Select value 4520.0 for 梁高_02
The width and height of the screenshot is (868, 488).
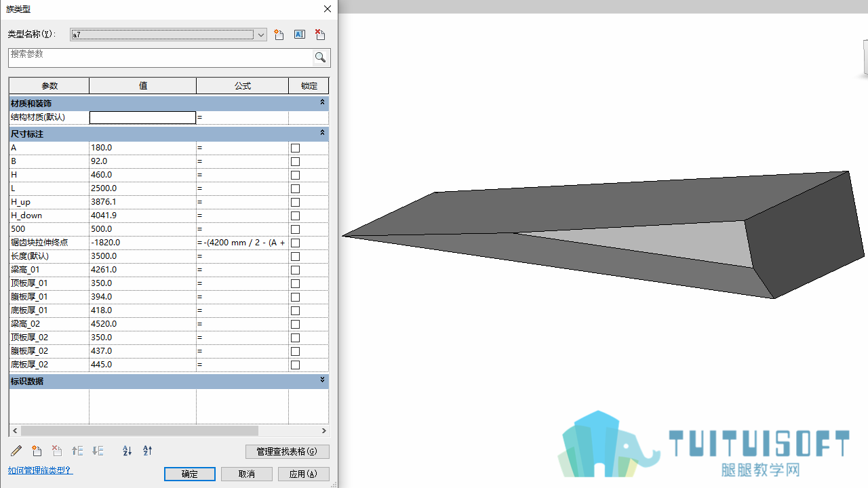(142, 324)
